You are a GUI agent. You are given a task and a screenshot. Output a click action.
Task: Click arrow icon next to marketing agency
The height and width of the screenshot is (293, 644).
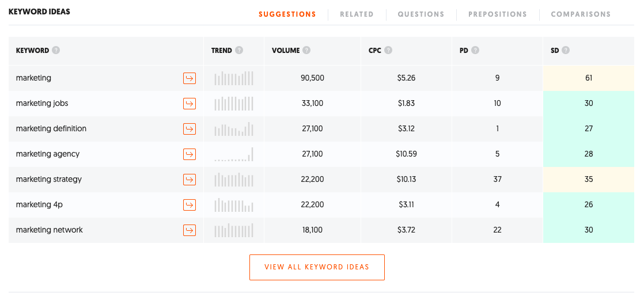pos(190,154)
